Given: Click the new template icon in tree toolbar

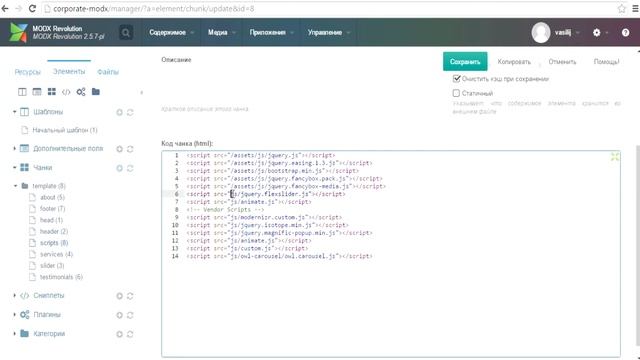Looking at the screenshot, I should [22, 92].
